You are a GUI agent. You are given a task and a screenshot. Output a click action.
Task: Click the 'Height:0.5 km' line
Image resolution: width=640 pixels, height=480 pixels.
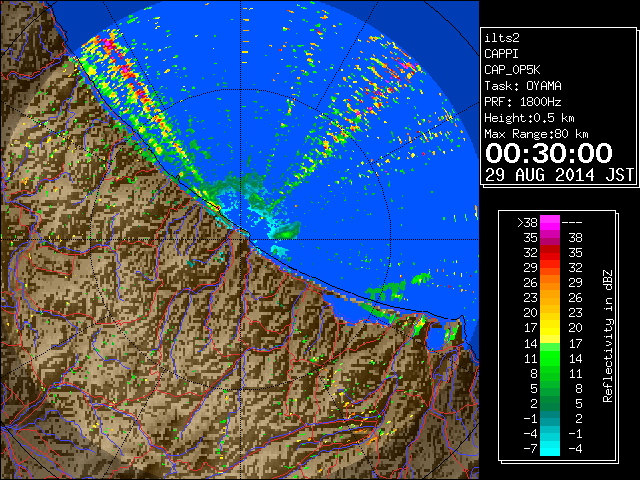coord(529,118)
